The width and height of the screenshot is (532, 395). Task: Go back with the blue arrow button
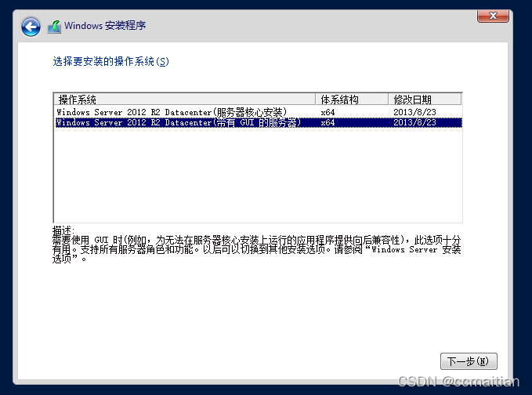31,27
